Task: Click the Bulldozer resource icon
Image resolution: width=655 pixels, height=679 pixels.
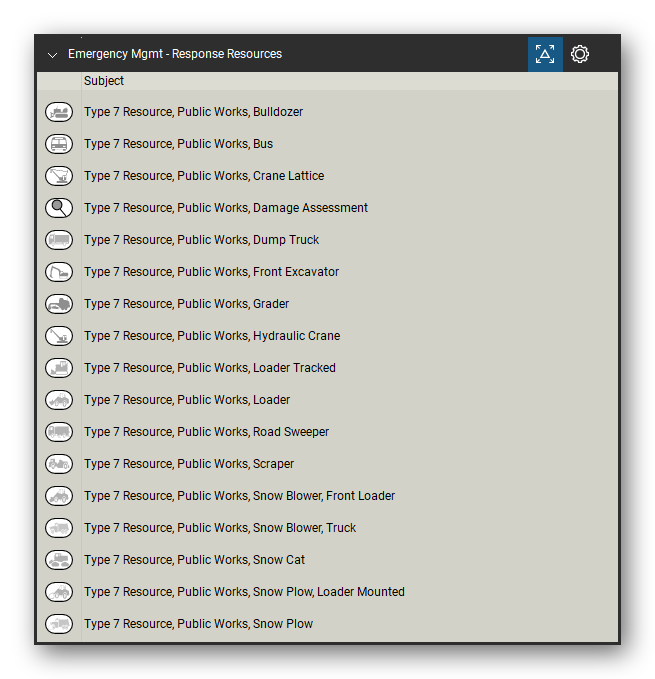Action: coord(59,112)
